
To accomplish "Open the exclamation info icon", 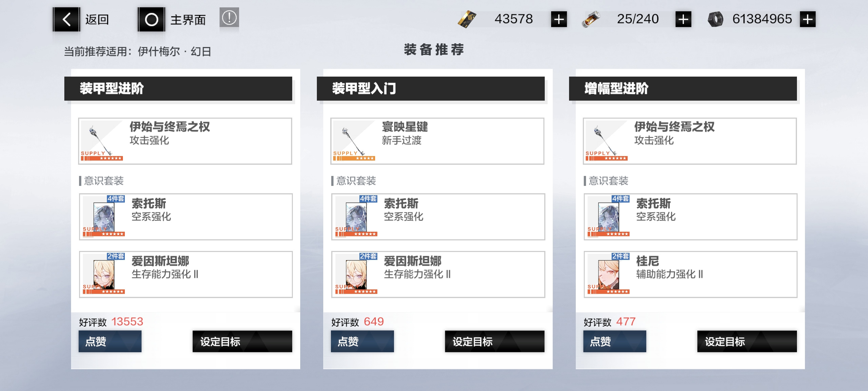I will (229, 18).
